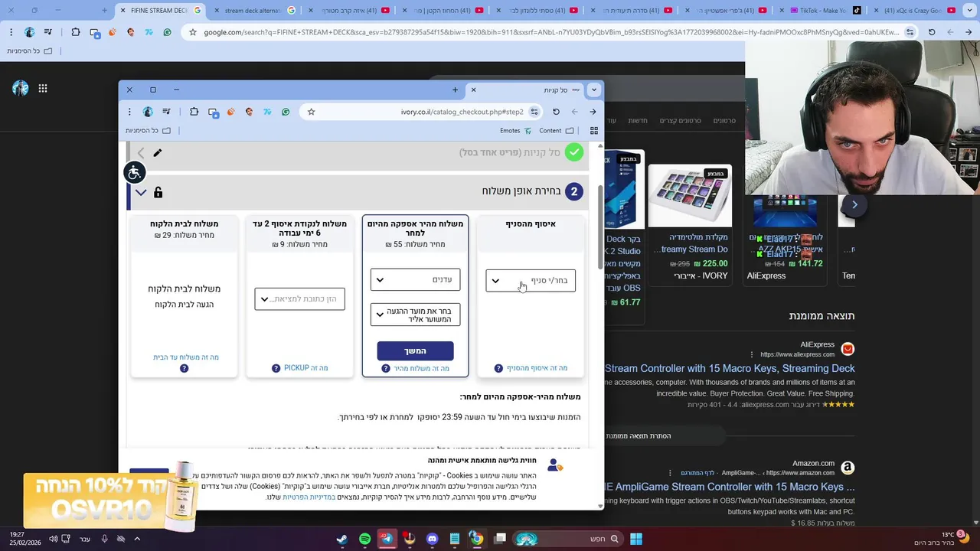Reload the Ivory checkout window

556,112
